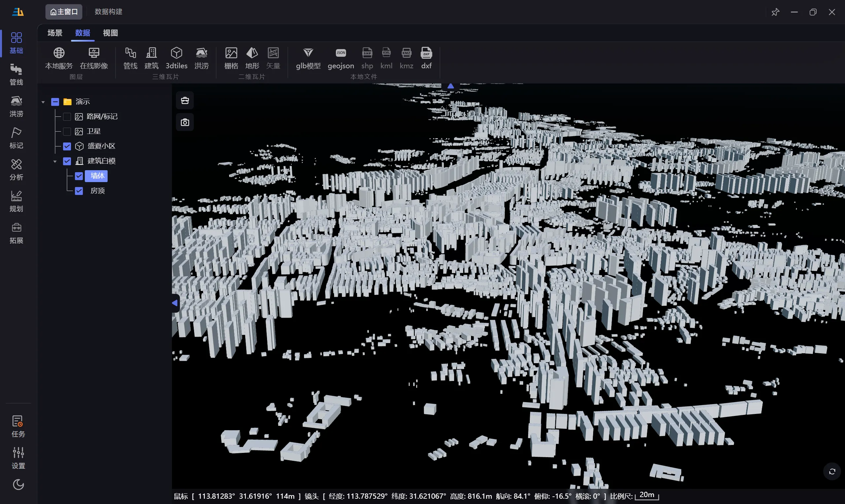Collapse the 演示 folder tree
Image resolution: width=845 pixels, height=504 pixels.
43,102
